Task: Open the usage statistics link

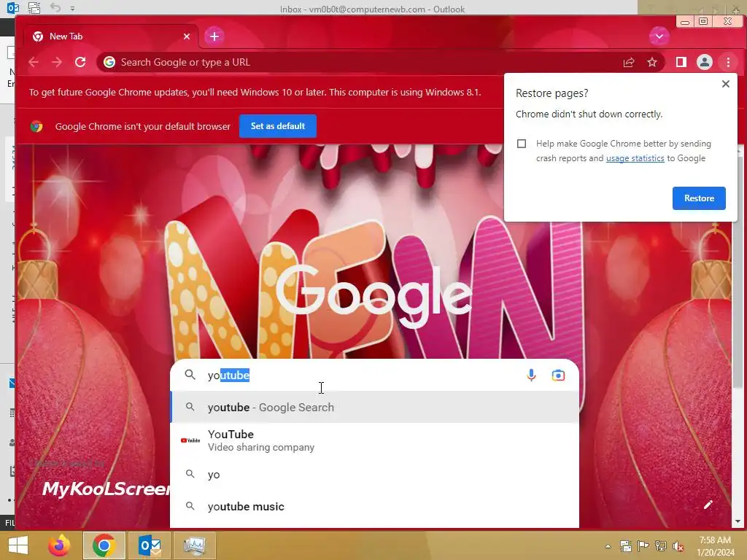Action: point(635,158)
